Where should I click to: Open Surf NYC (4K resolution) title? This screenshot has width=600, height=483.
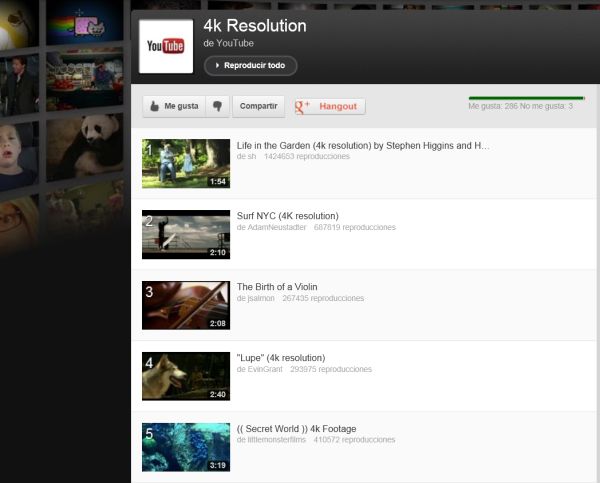tap(288, 216)
